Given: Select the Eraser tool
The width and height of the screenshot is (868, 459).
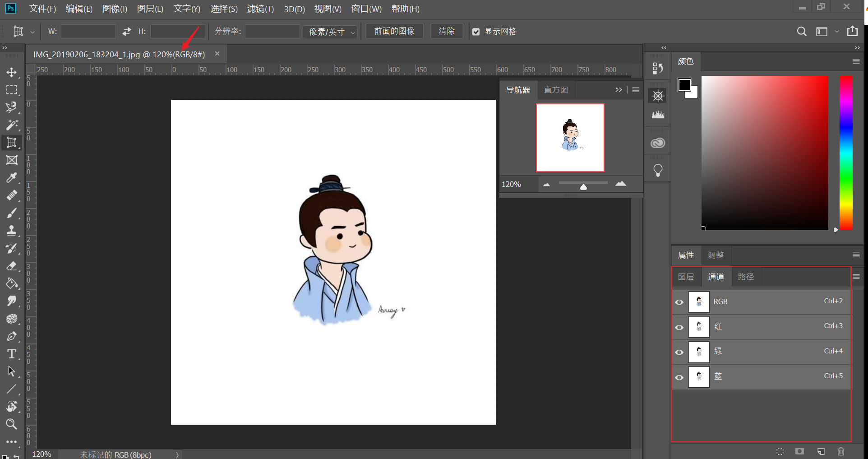Looking at the screenshot, I should tap(12, 266).
